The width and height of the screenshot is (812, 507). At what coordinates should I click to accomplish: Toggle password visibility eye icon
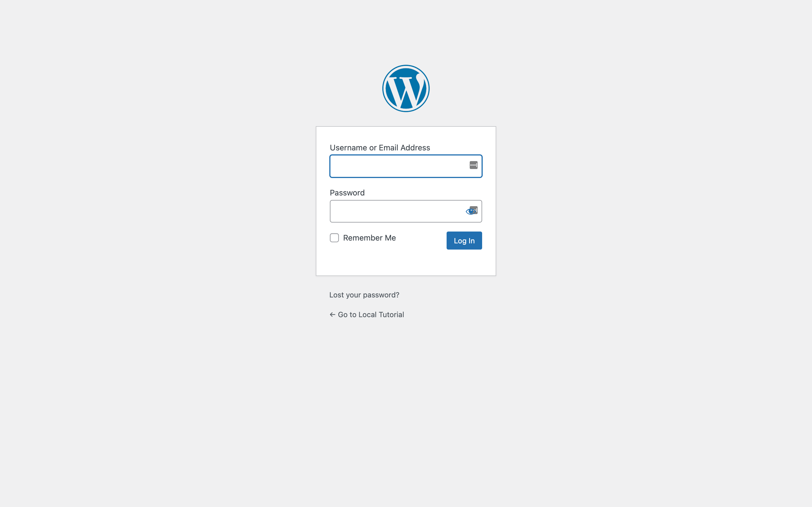coord(471,212)
